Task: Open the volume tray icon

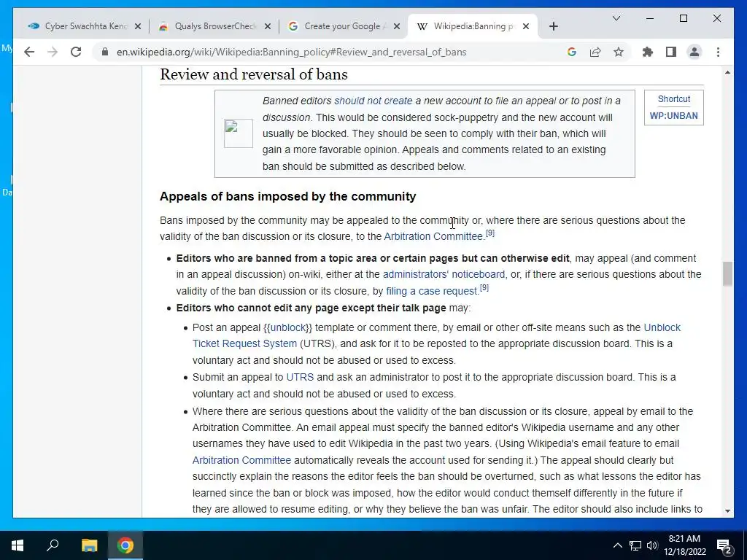Action: 651,545
